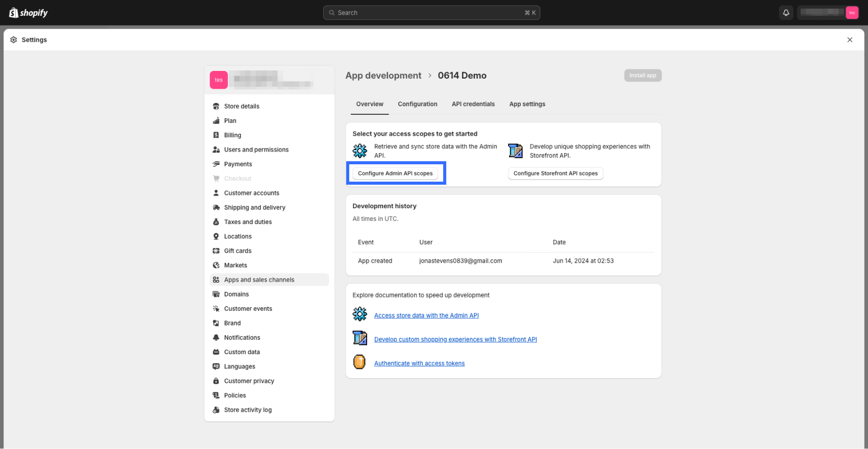Viewport: 868px width, 449px height.
Task: Switch to the API credentials tab
Action: [x=473, y=104]
